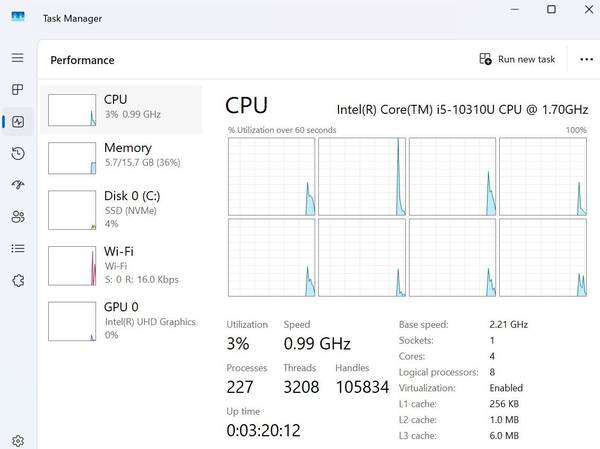Image resolution: width=600 pixels, height=449 pixels.
Task: Maximize the Task Manager window
Action: pyautogui.click(x=551, y=9)
